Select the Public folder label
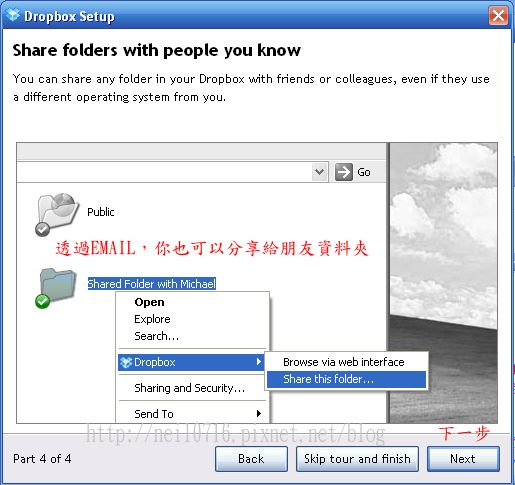Screen dimensions: 515x485 [x=101, y=212]
